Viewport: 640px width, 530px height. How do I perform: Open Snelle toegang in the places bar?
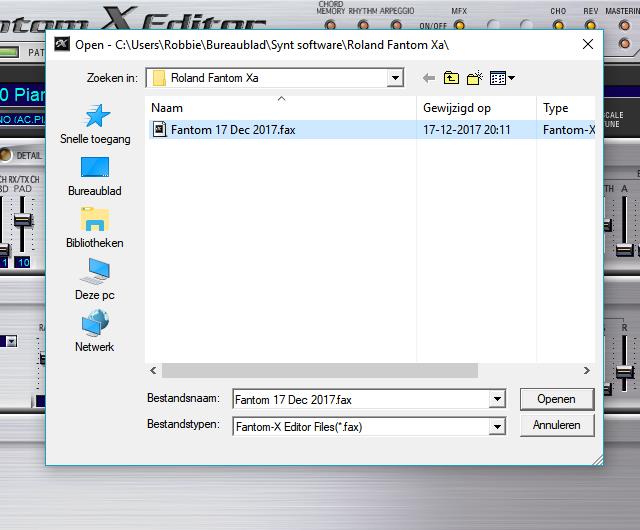pyautogui.click(x=96, y=124)
